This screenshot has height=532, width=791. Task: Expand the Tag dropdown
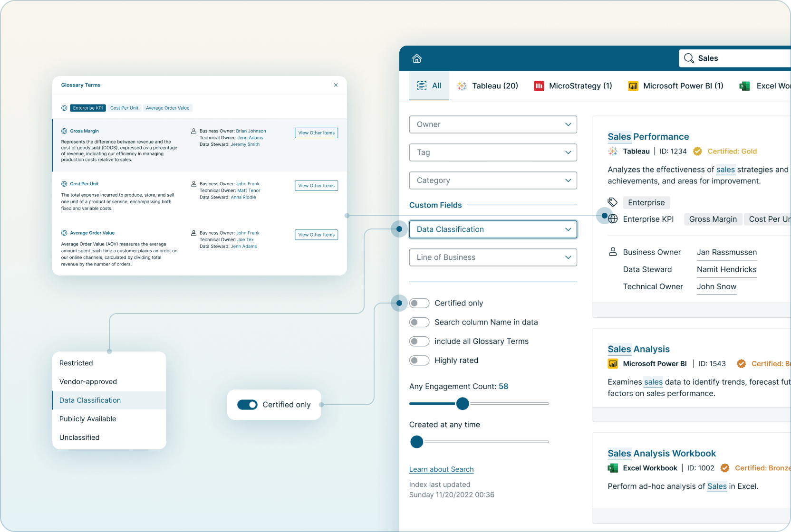coord(493,152)
